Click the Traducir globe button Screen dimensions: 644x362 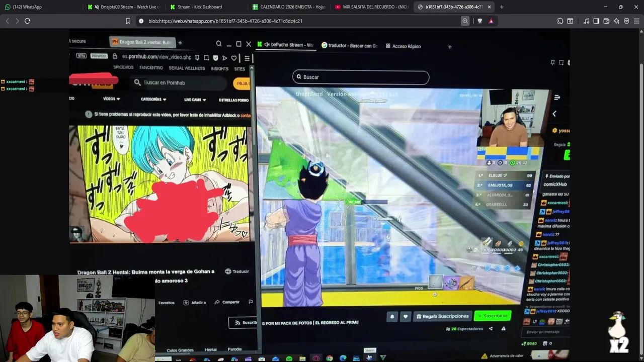pyautogui.click(x=237, y=271)
